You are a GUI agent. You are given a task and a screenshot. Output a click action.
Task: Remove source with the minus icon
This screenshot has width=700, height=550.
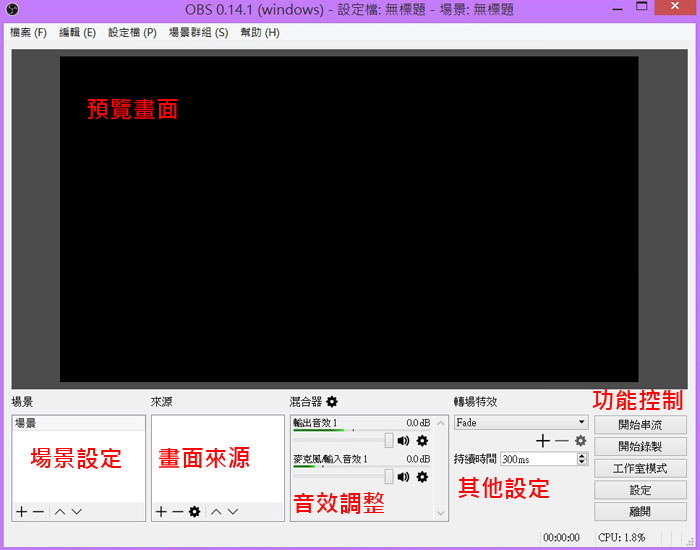(x=178, y=512)
